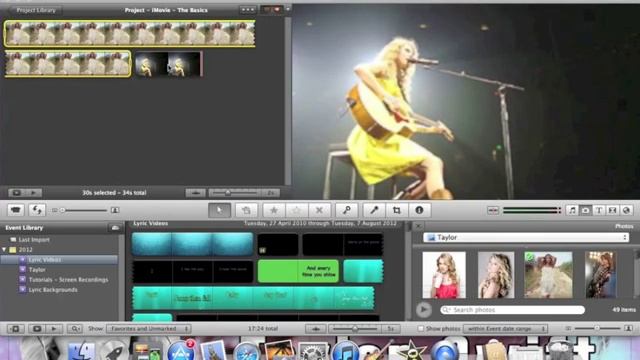Select the second-row selected project clip

(x=68, y=64)
